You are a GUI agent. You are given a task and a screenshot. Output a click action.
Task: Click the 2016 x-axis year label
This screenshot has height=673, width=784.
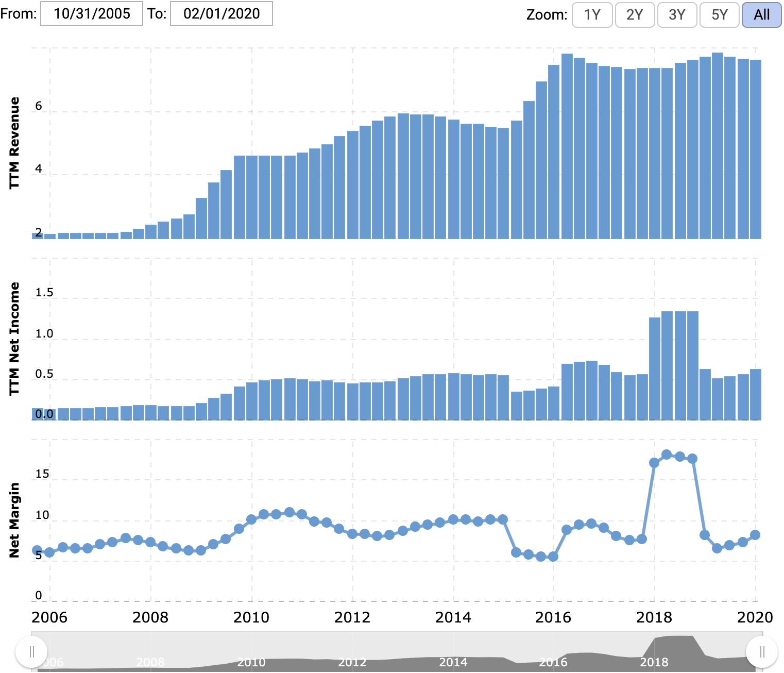tap(553, 617)
